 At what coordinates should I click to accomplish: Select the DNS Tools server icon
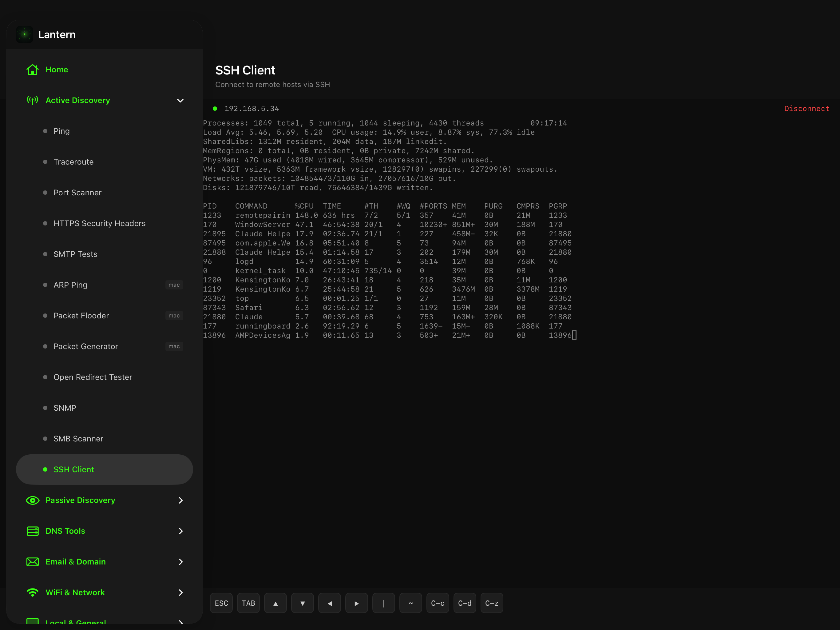[x=33, y=531]
